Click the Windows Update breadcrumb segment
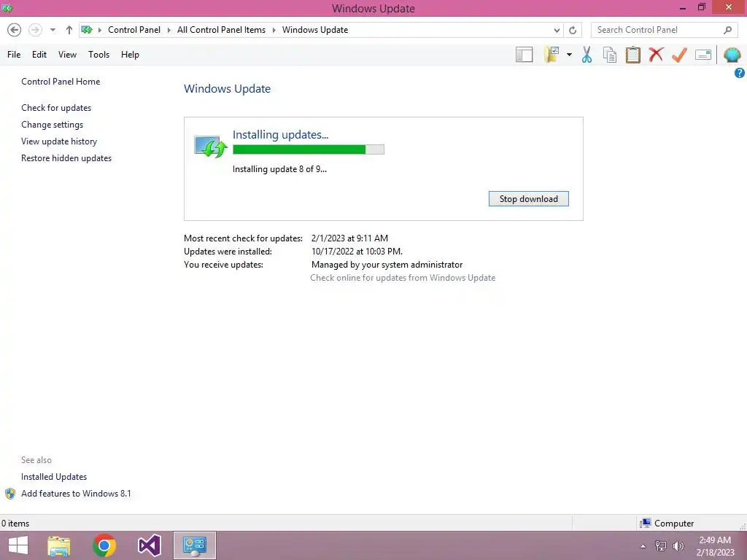The width and height of the screenshot is (747, 560). tap(315, 30)
